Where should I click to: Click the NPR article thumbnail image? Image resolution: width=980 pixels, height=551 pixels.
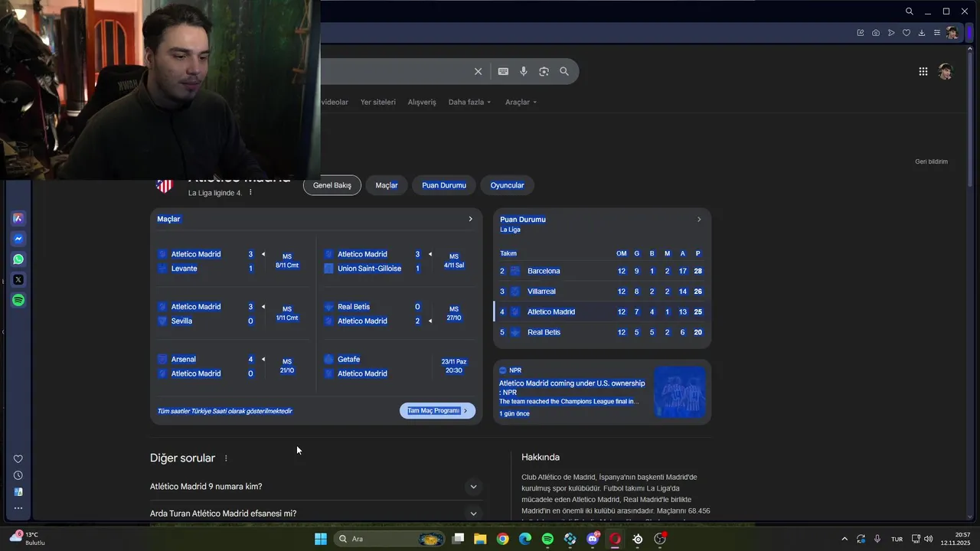680,392
